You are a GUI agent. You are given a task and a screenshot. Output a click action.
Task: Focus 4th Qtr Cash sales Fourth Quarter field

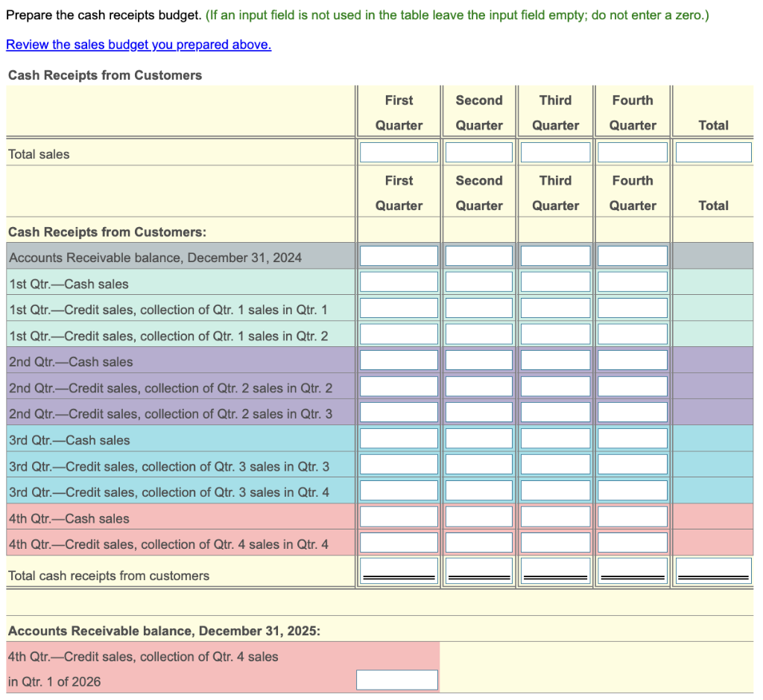(x=632, y=517)
